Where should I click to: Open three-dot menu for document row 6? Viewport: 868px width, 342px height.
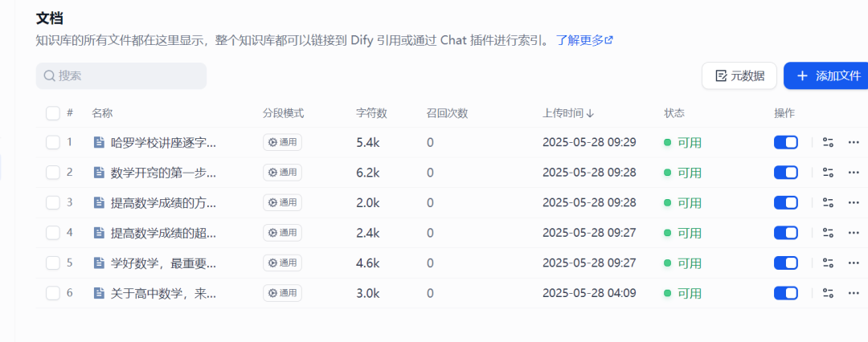coord(853,293)
